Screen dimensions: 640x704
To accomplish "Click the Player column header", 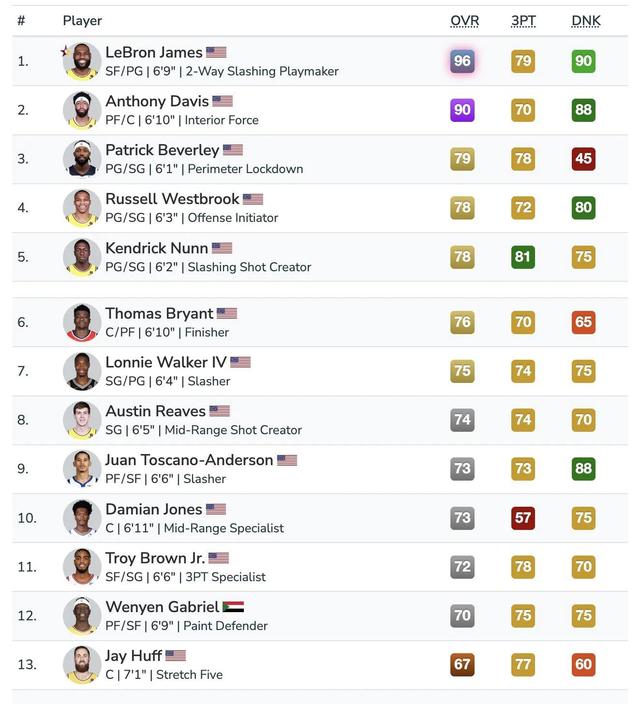I will [x=82, y=20].
